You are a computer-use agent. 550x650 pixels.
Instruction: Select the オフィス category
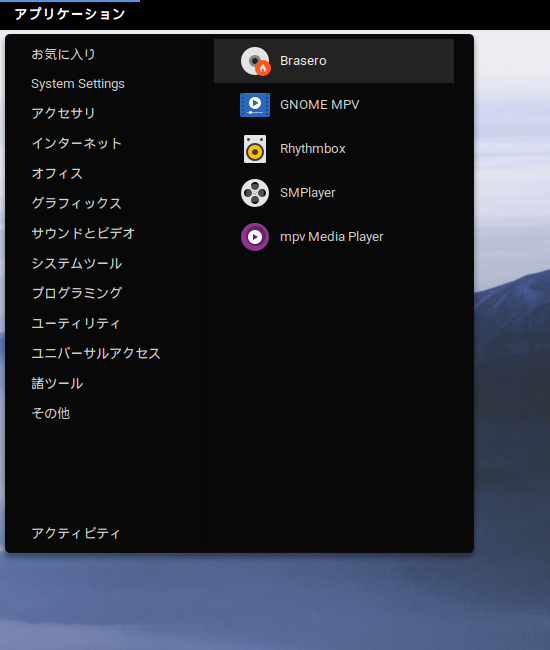[x=57, y=173]
